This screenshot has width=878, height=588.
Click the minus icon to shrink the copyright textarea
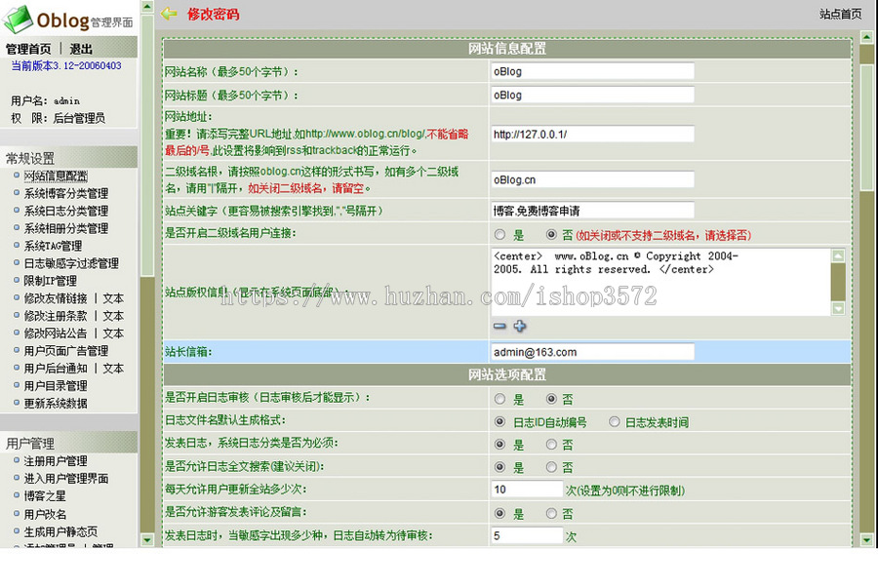[x=500, y=328]
